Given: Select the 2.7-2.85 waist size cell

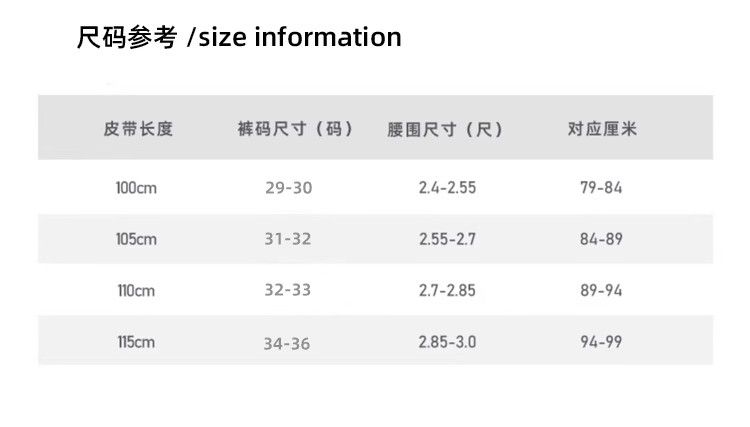Looking at the screenshot, I should [447, 291].
